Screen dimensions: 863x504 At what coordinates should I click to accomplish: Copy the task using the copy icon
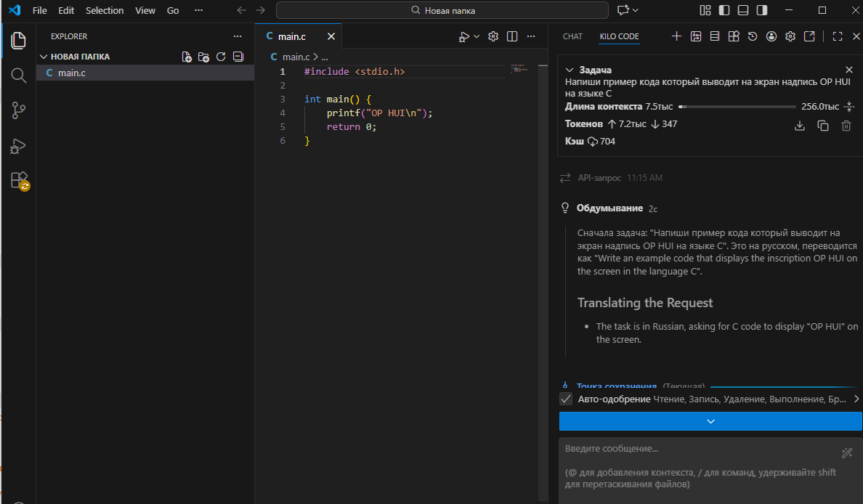822,126
